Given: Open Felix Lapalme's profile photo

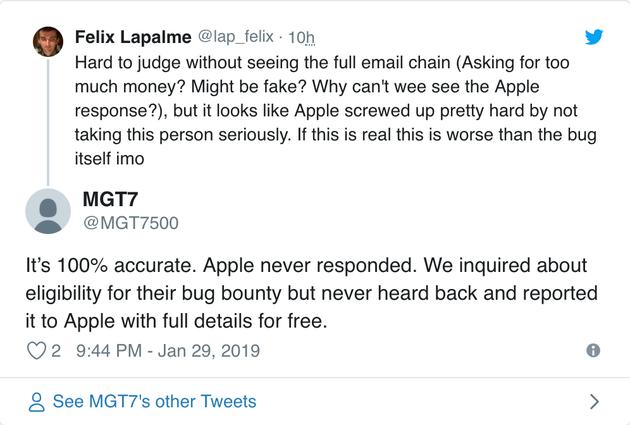Looking at the screenshot, I should pyautogui.click(x=48, y=41).
